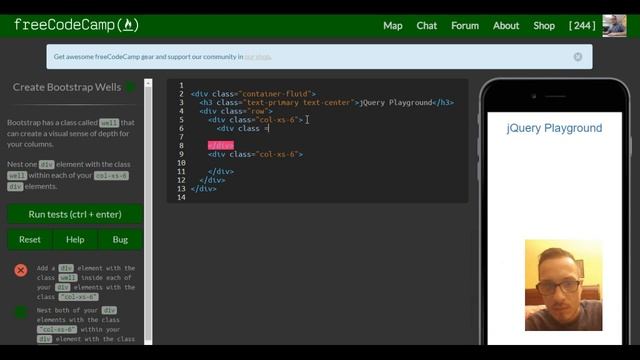Click the scroll-up arrow of the instructions panel
Image resolution: width=640 pixels, height=360 pixels.
[148, 83]
